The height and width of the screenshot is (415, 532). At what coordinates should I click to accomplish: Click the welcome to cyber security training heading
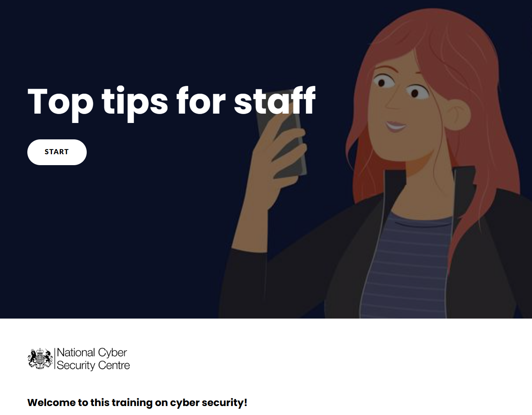point(137,403)
